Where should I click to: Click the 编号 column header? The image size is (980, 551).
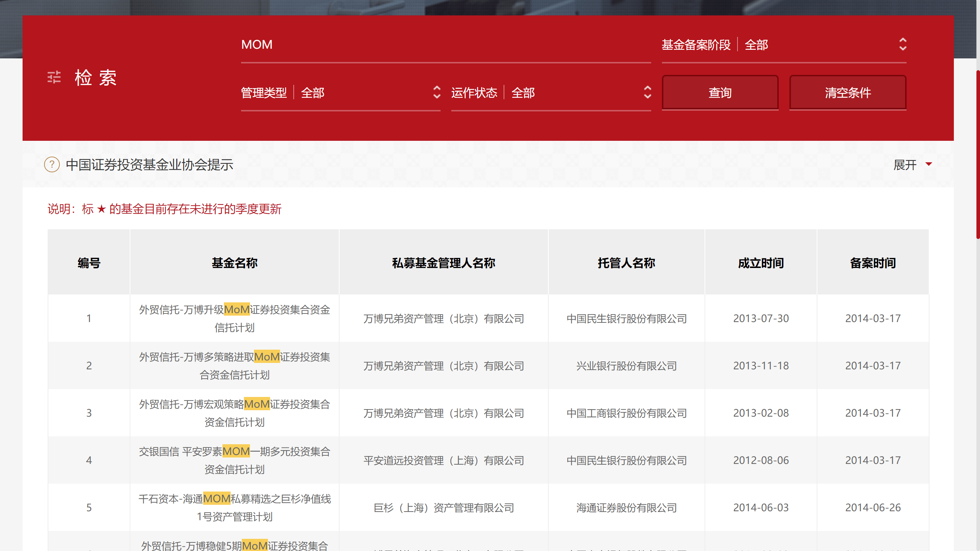click(88, 263)
